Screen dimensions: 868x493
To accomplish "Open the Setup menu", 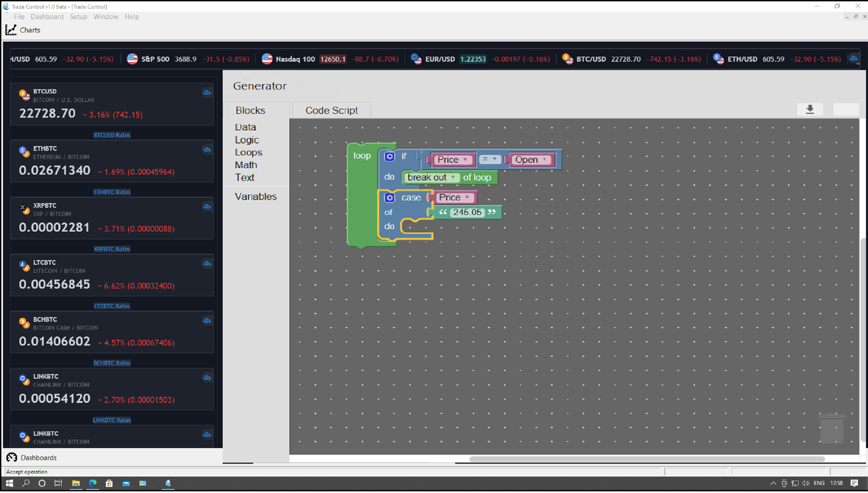I will [x=78, y=17].
